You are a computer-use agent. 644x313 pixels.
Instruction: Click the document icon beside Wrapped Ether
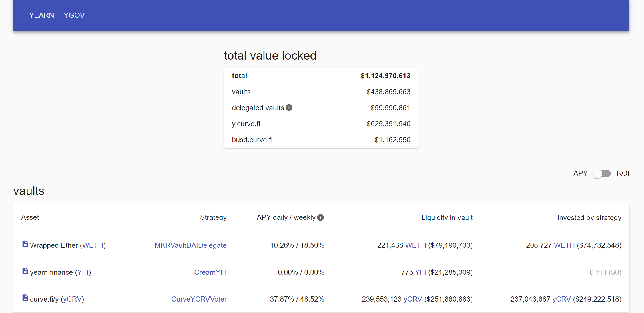25,244
